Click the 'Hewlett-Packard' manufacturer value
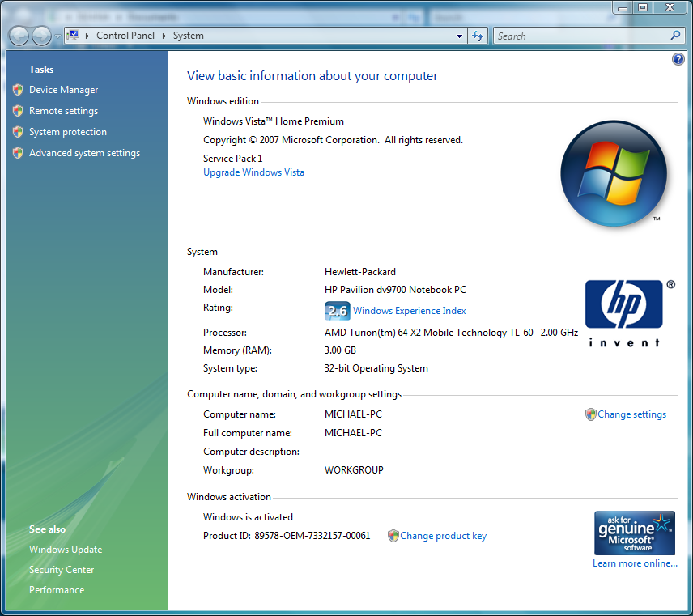The image size is (693, 616). point(360,272)
